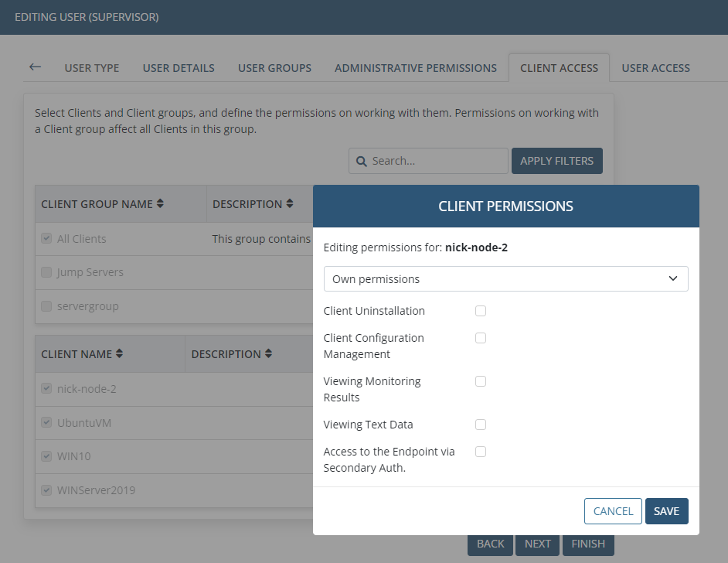
Task: Enable Client Uninstallation permission checkbox
Action: point(481,311)
